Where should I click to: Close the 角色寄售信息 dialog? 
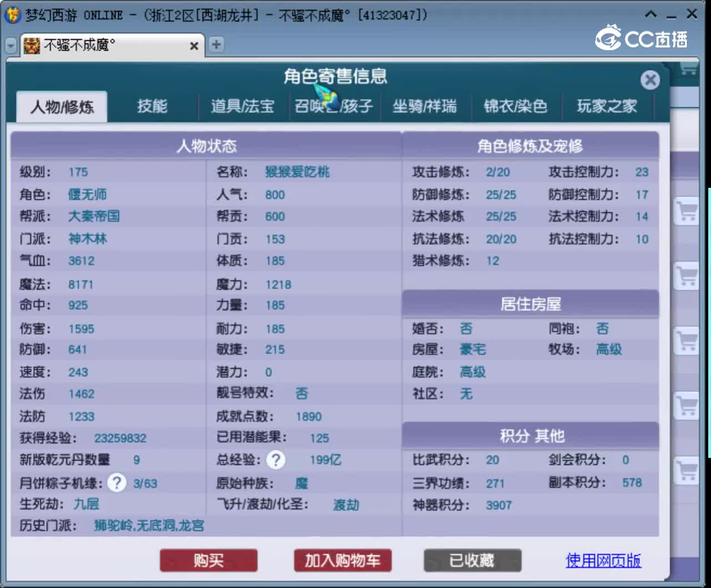pyautogui.click(x=649, y=80)
